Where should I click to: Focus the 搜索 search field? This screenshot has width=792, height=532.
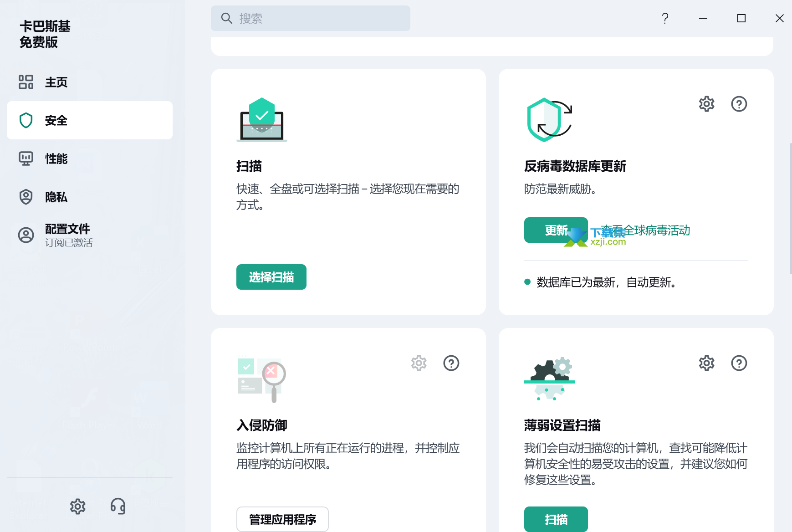coord(311,18)
